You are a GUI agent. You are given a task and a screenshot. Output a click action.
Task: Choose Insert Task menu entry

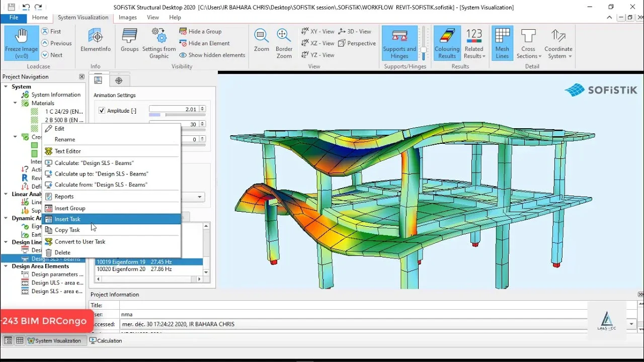coord(111,219)
